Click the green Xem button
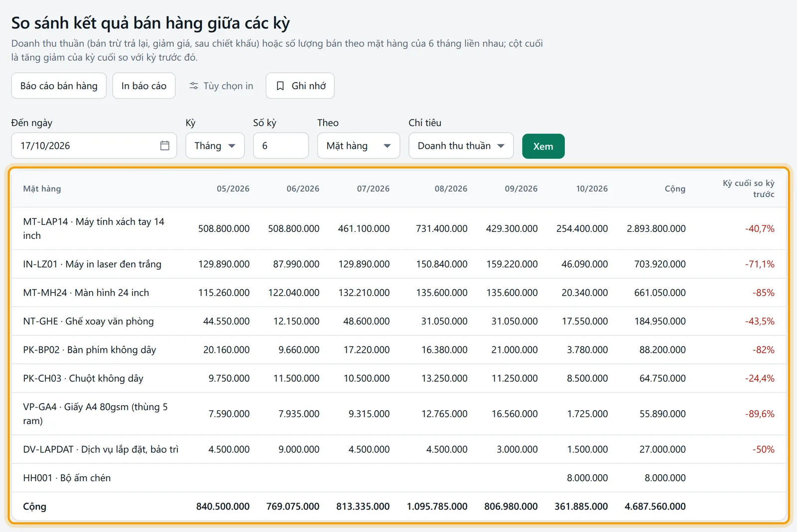 tap(543, 146)
